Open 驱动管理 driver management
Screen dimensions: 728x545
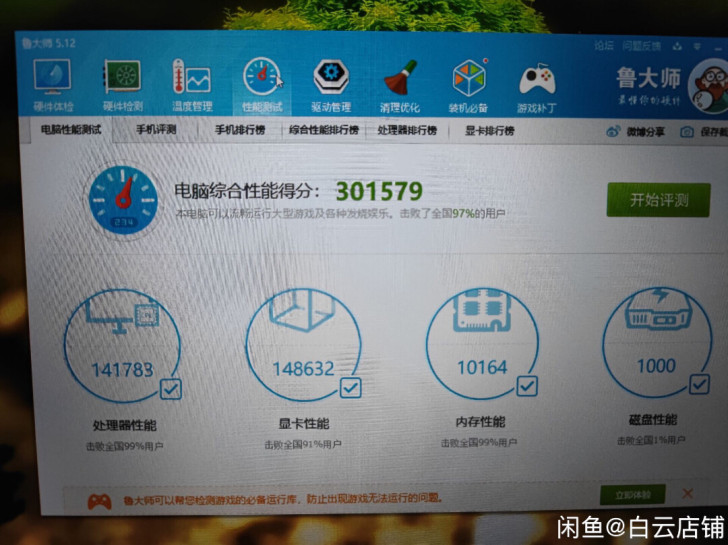pyautogui.click(x=331, y=86)
